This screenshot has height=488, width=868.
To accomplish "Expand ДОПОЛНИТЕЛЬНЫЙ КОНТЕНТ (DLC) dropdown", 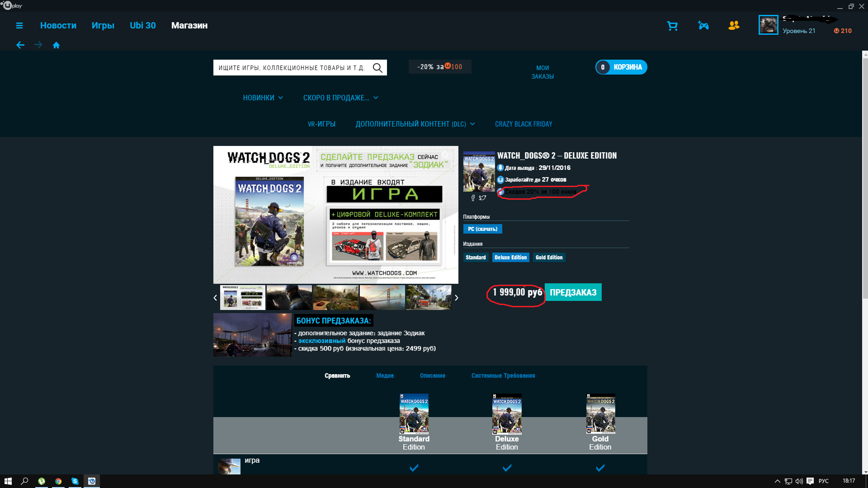I will pyautogui.click(x=415, y=124).
